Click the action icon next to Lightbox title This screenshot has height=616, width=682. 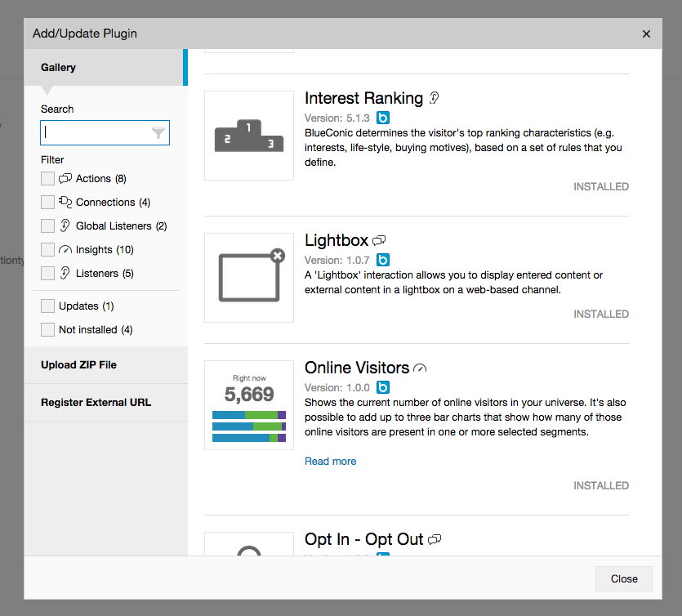379,241
